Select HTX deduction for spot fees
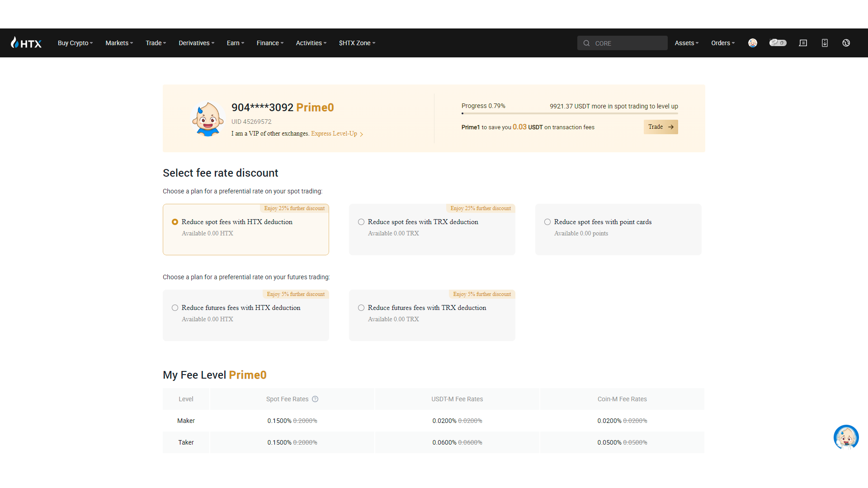868x488 pixels. click(175, 222)
